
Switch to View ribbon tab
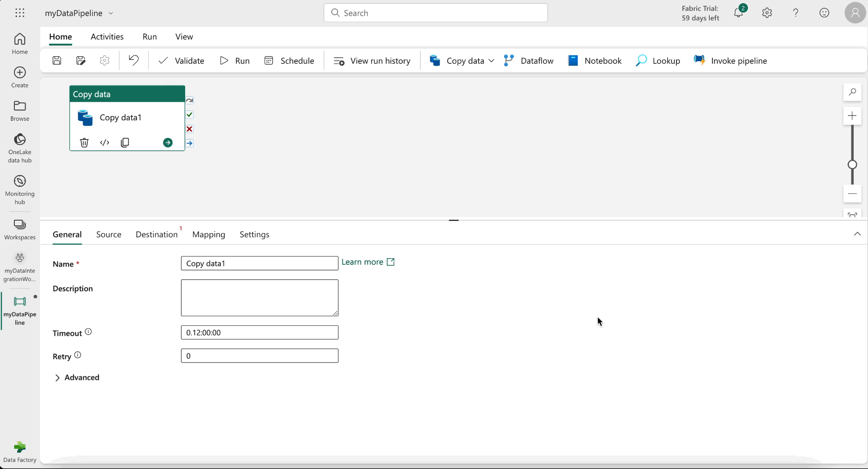(184, 37)
